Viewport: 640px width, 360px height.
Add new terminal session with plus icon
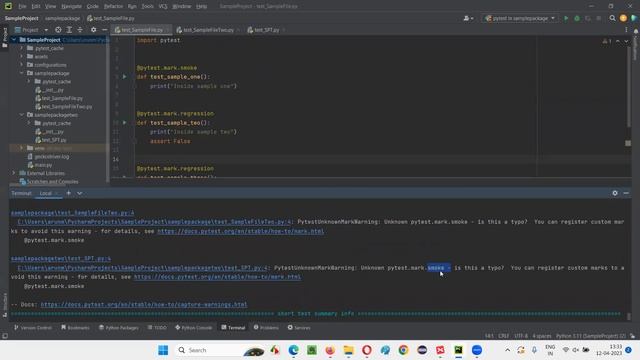tap(69, 193)
